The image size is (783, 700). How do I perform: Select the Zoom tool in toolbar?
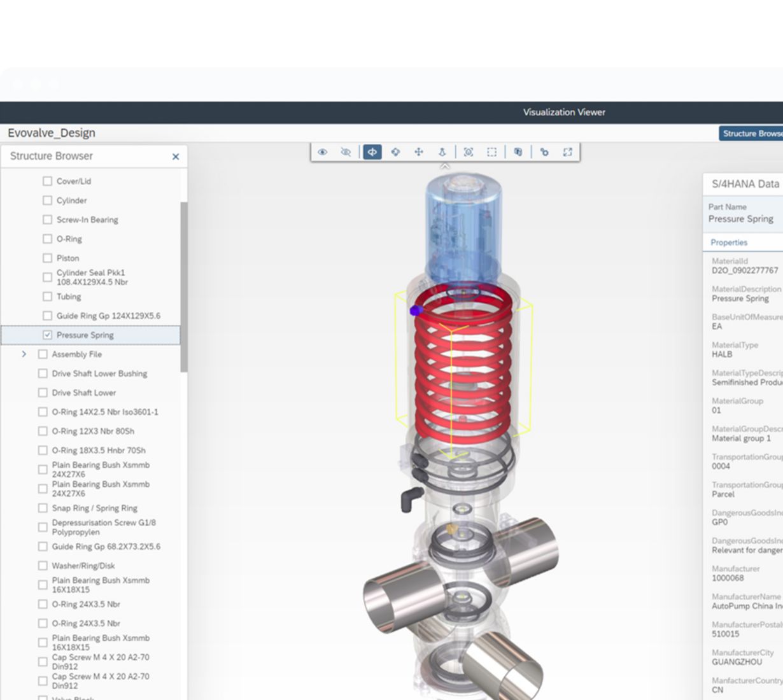(442, 152)
